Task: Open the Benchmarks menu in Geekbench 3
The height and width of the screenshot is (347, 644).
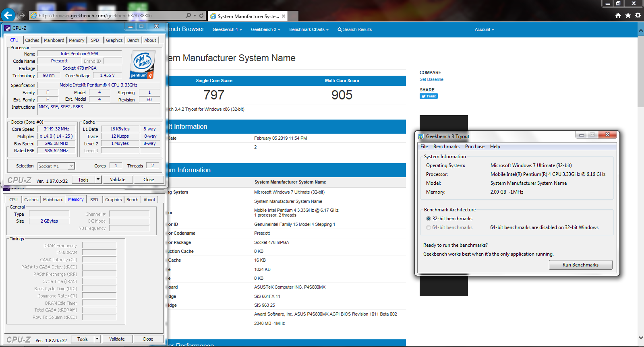Action: click(446, 147)
